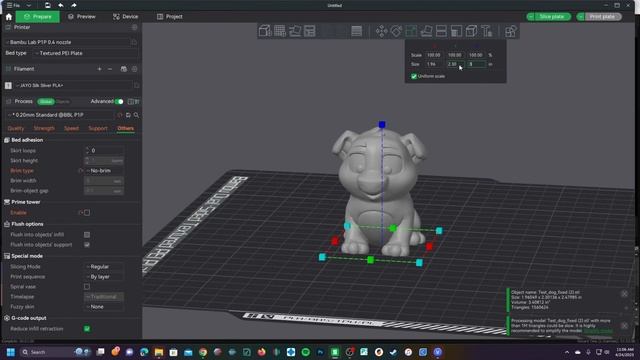Save the process preset icon
640x360 pixels.
click(x=128, y=115)
